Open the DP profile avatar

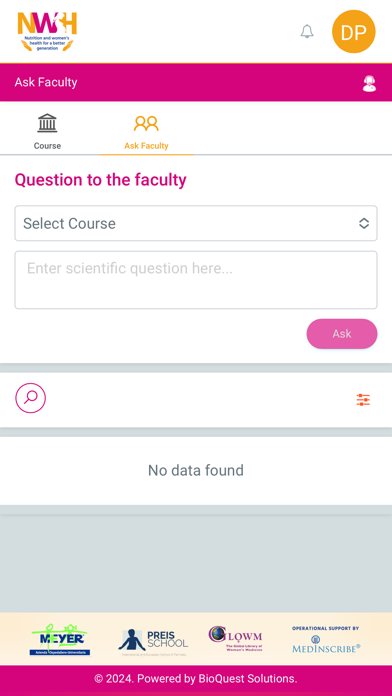tap(354, 32)
